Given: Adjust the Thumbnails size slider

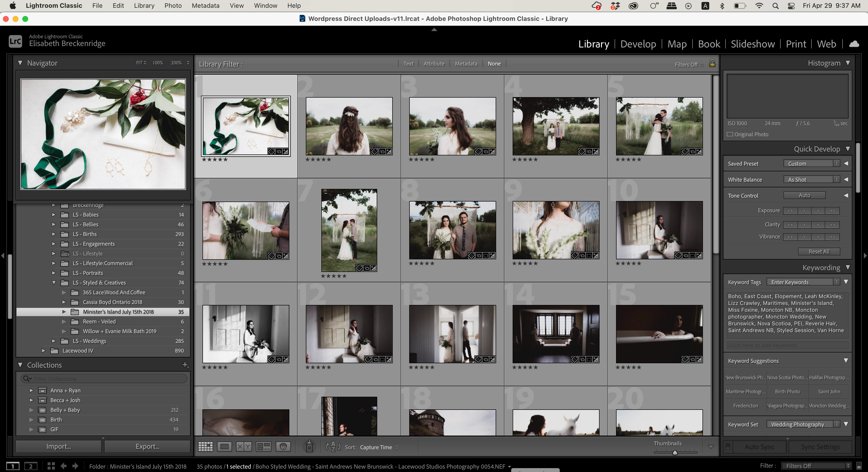Looking at the screenshot, I should [675, 453].
